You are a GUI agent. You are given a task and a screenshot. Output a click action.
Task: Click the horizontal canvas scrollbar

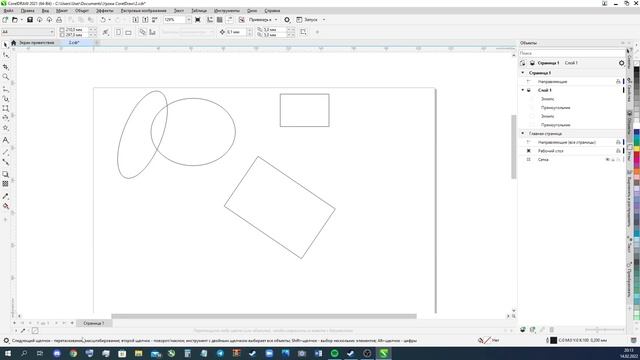[x=264, y=316]
